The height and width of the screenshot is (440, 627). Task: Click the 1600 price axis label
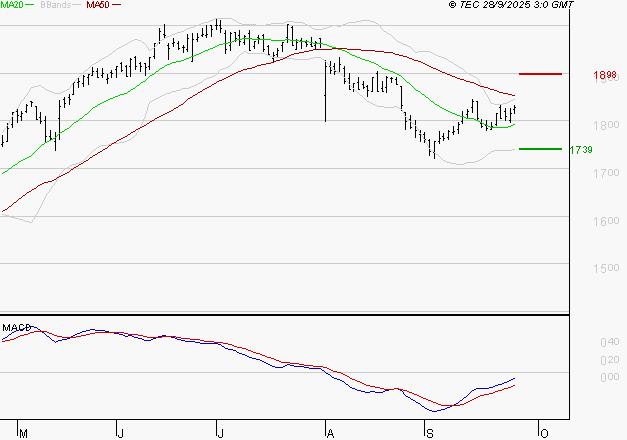(606, 221)
